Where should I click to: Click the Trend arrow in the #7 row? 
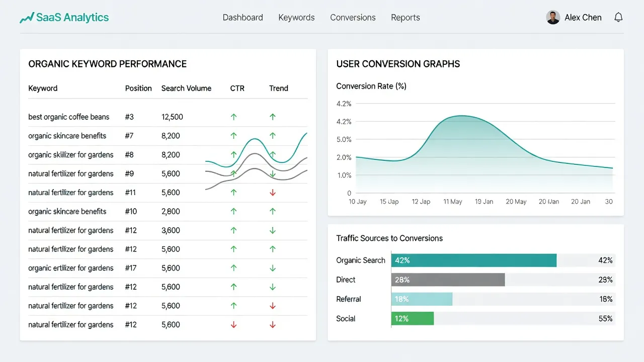(273, 136)
